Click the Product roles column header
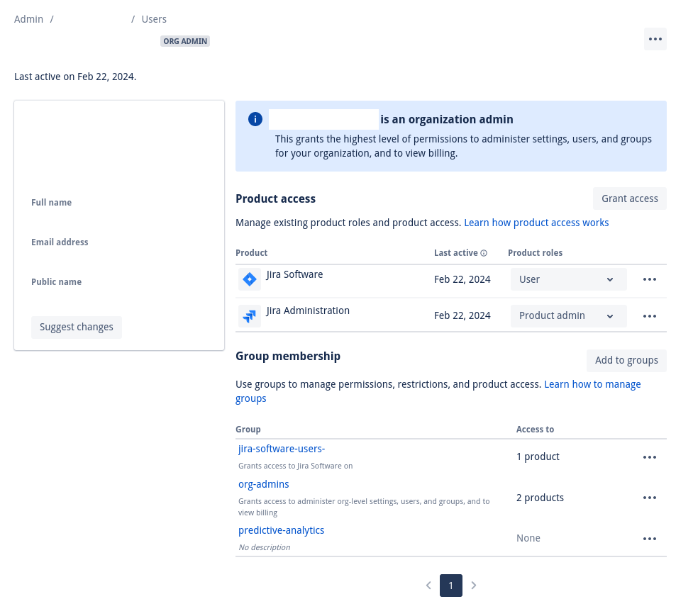 click(535, 253)
